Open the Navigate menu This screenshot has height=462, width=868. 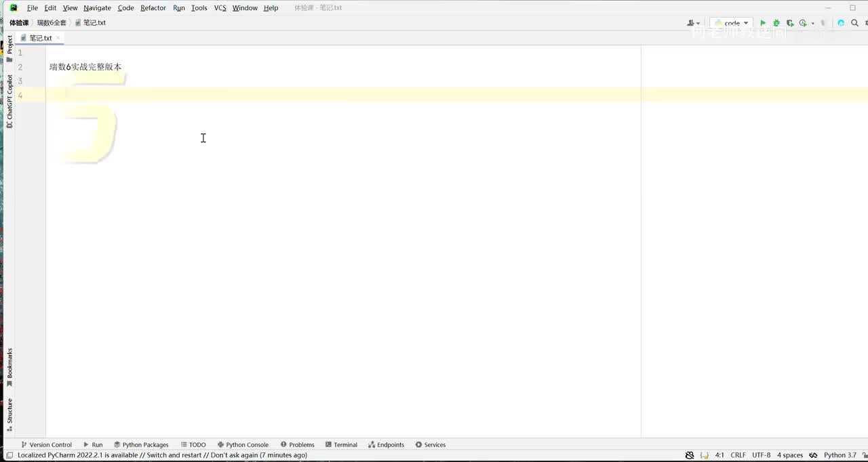tap(97, 8)
